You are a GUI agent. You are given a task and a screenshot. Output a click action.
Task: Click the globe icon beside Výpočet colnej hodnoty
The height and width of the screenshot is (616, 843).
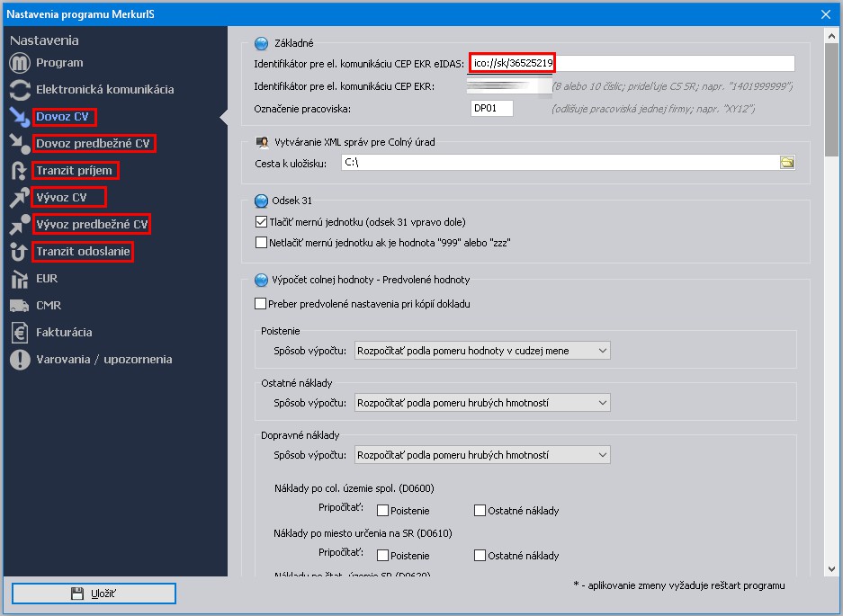(x=261, y=280)
